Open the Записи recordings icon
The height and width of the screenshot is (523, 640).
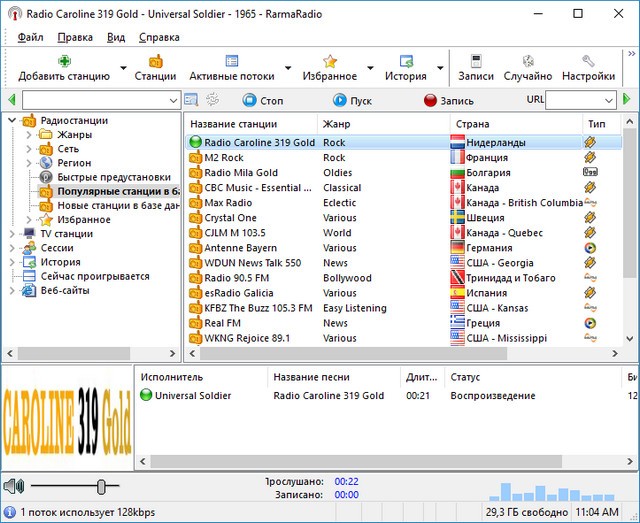coord(476,62)
